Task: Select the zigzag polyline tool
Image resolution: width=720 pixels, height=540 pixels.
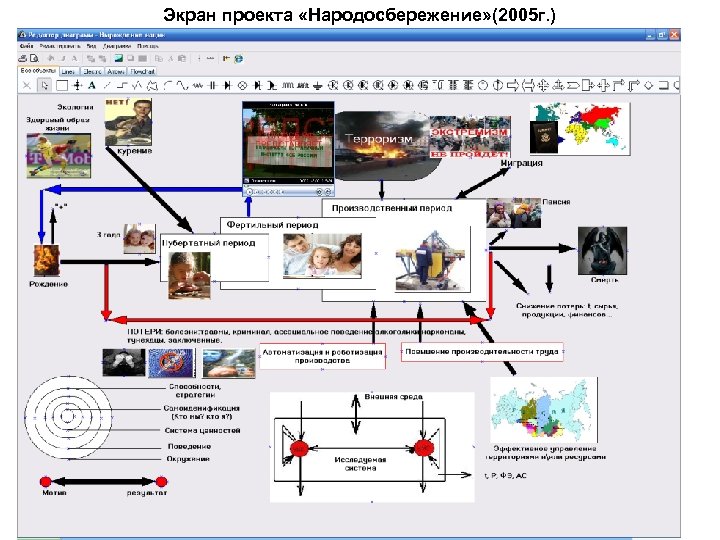Action: point(137,85)
